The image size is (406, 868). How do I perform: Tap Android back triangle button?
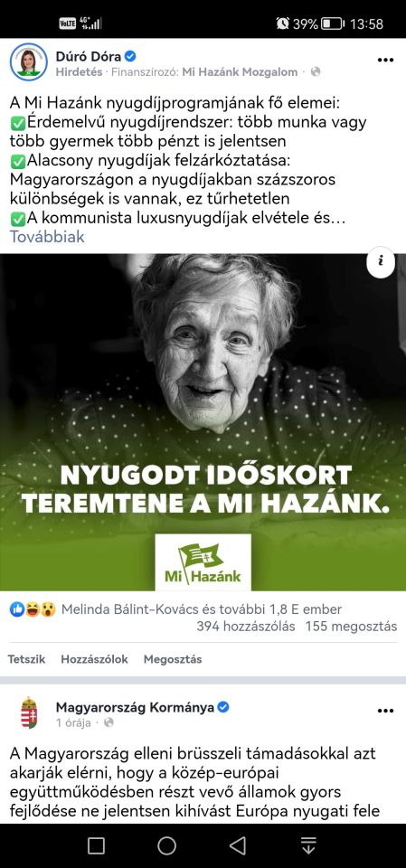click(x=238, y=845)
